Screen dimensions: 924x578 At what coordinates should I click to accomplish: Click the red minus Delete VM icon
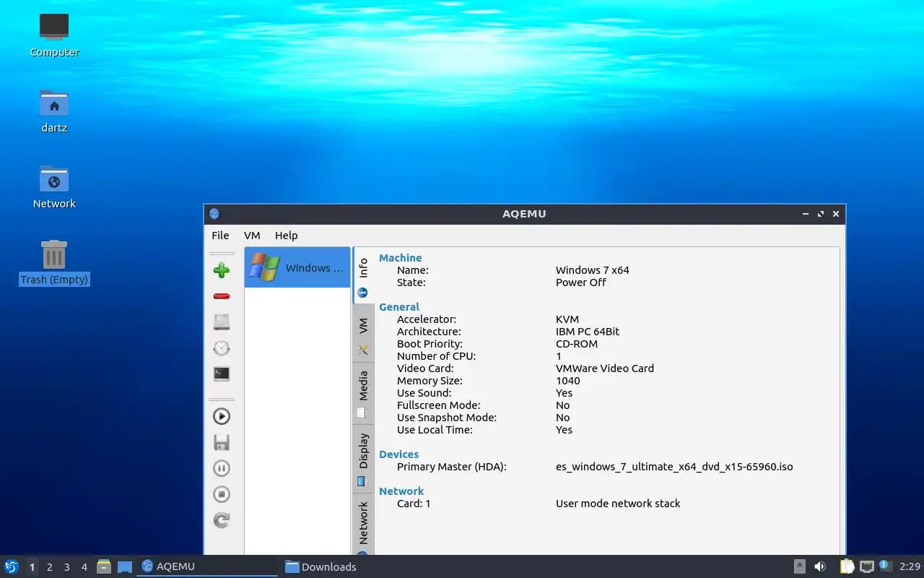coord(222,296)
